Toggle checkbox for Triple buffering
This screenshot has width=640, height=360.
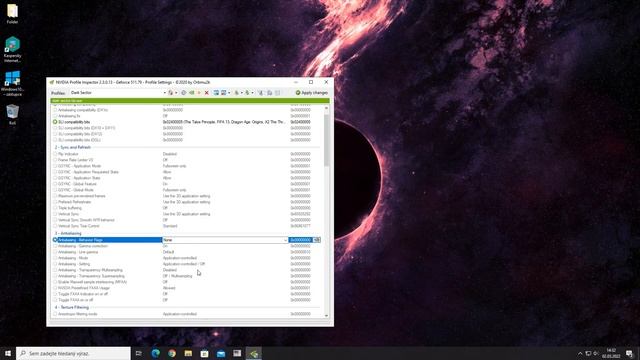[55, 208]
